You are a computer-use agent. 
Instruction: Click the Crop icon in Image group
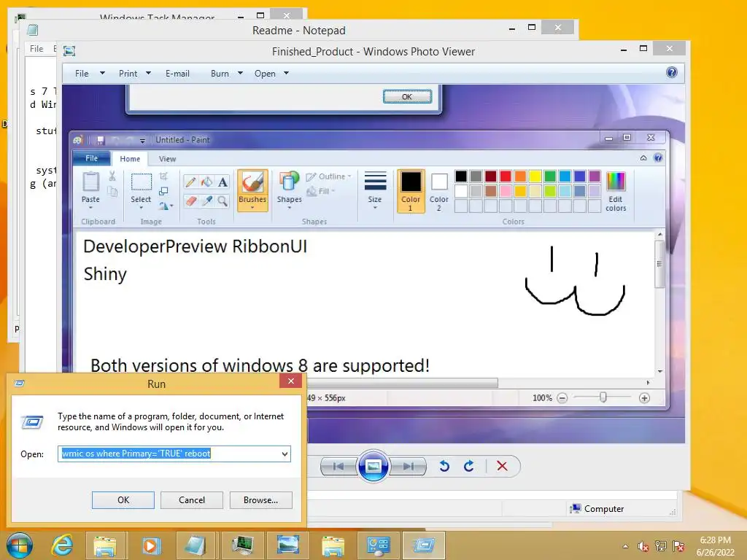click(163, 176)
